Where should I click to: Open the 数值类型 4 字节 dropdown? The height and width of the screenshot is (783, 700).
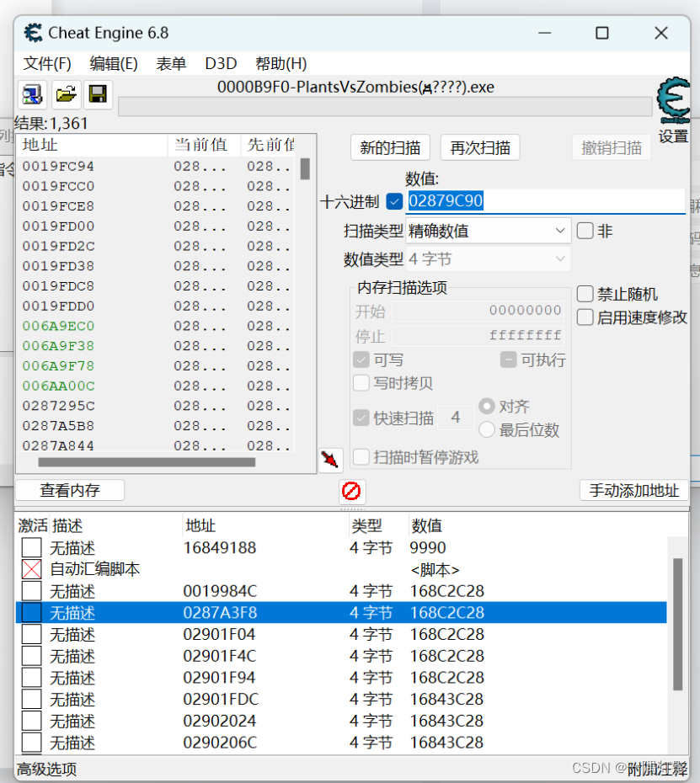[489, 259]
